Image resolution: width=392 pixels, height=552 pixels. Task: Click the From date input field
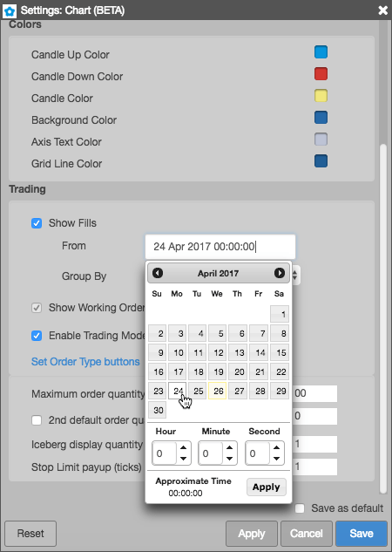point(220,247)
